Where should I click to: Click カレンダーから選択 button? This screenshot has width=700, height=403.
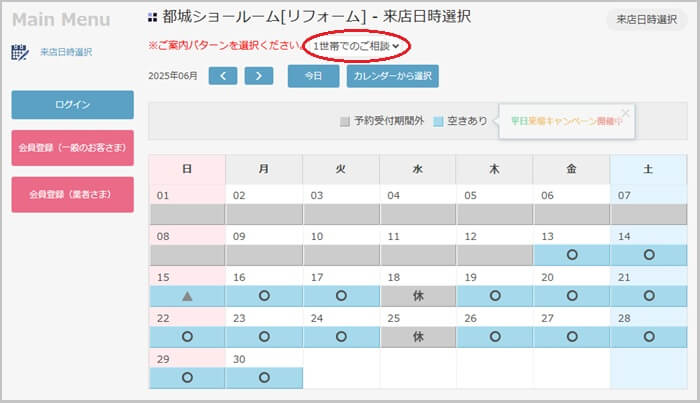click(392, 76)
